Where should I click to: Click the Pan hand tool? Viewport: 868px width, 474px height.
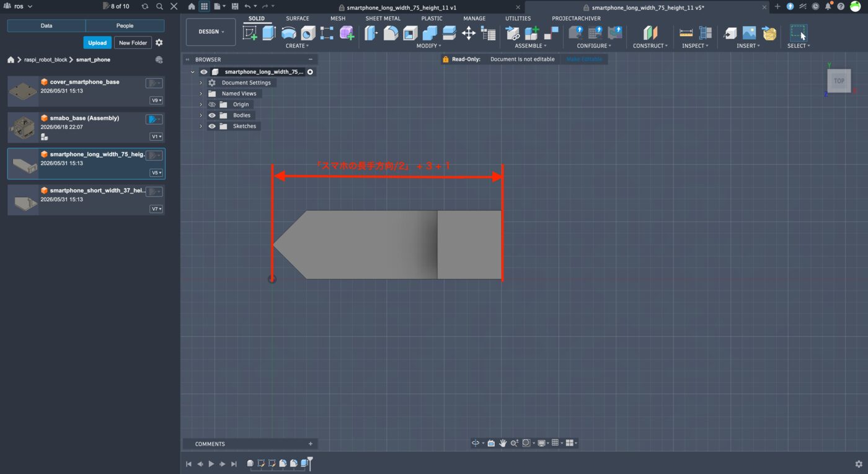503,443
